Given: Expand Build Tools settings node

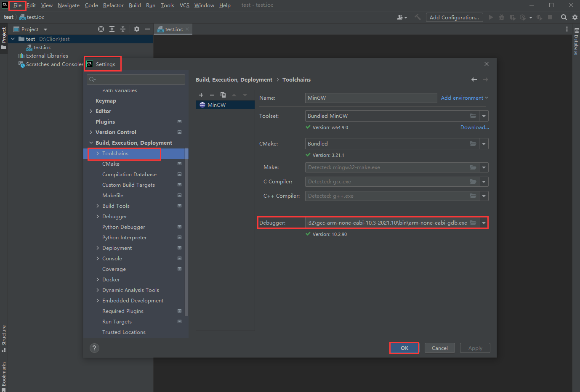Looking at the screenshot, I should tap(98, 206).
